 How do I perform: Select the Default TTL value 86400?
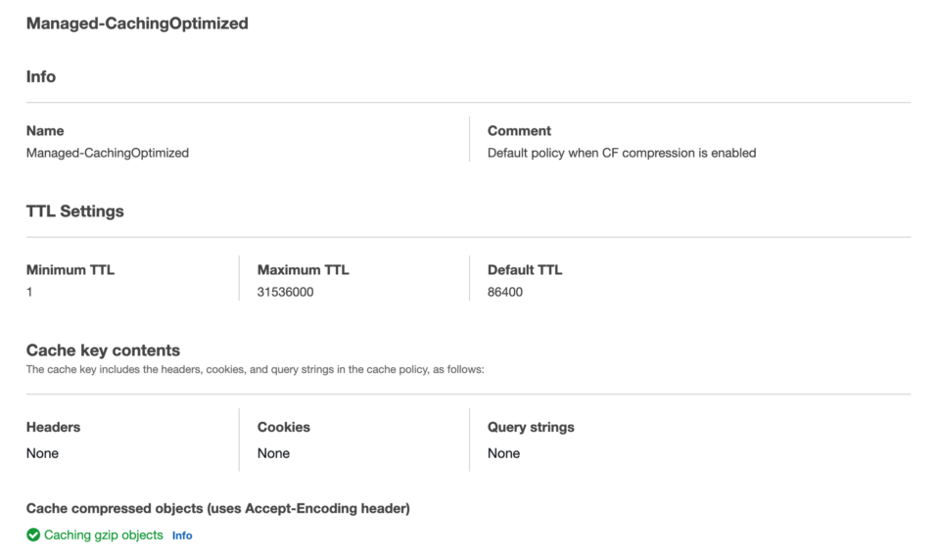pos(505,292)
